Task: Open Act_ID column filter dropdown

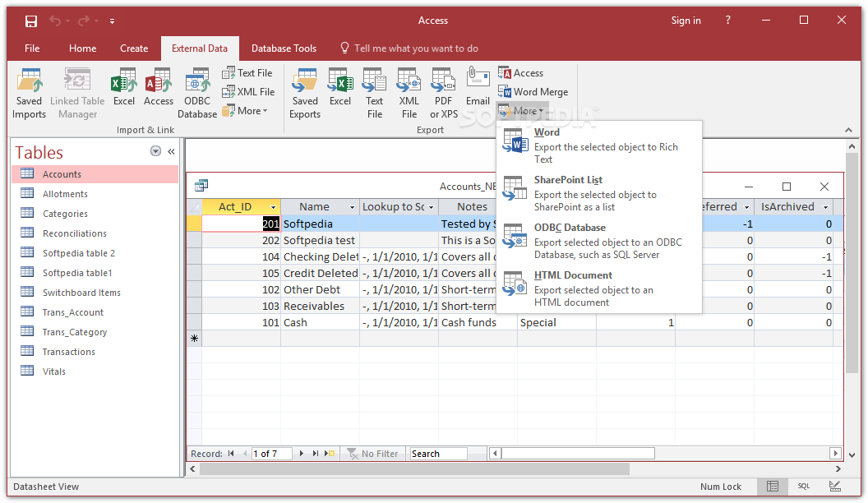Action: pos(273,207)
